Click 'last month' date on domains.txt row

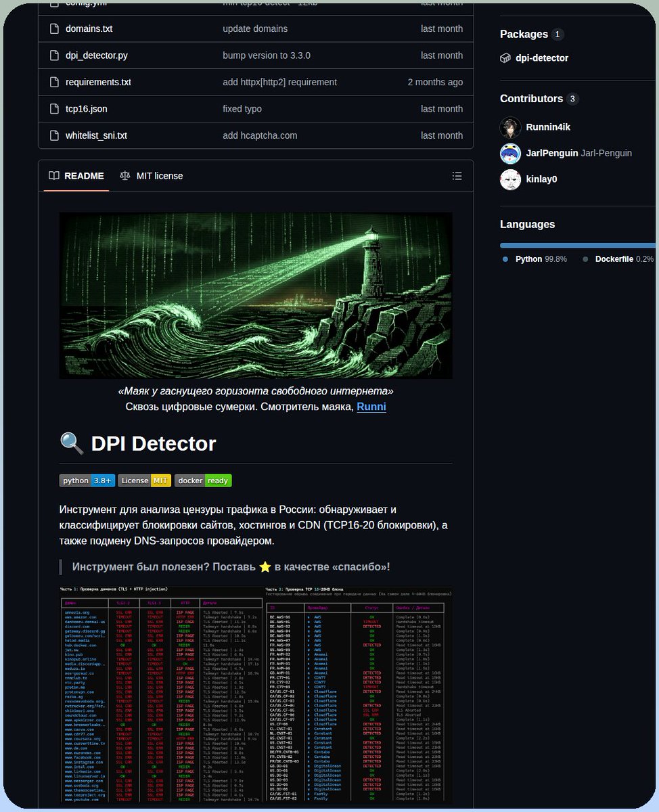click(x=442, y=28)
